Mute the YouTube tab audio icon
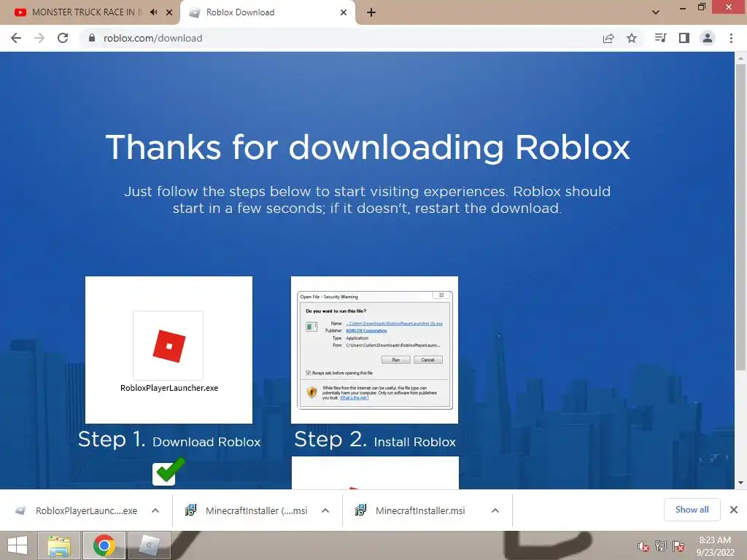The width and height of the screenshot is (747, 560). 153,12
